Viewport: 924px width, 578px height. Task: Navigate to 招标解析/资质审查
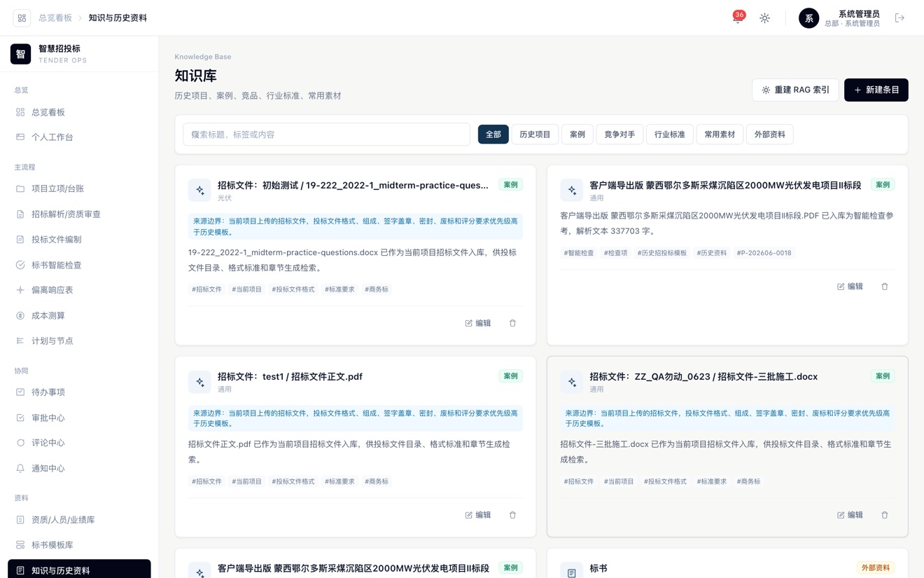coord(79,214)
